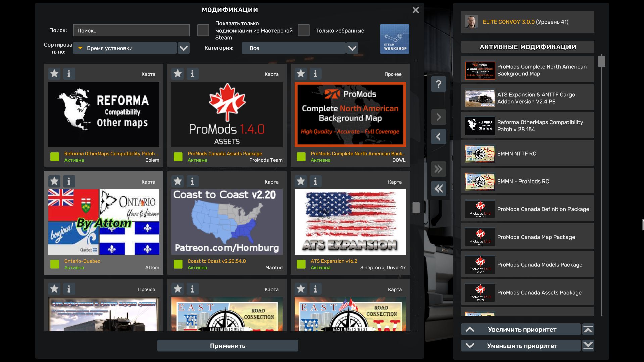Click the Уменьшить приоритет button
This screenshot has width=644, height=362.
click(x=521, y=346)
